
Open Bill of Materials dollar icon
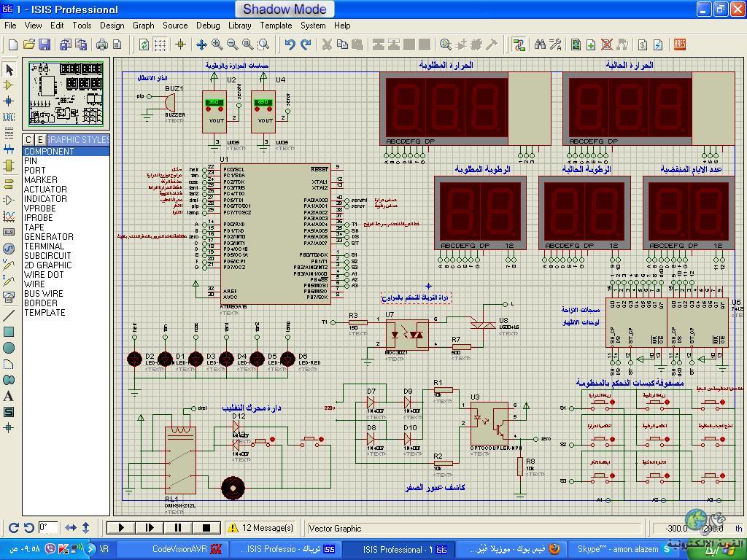click(x=643, y=44)
